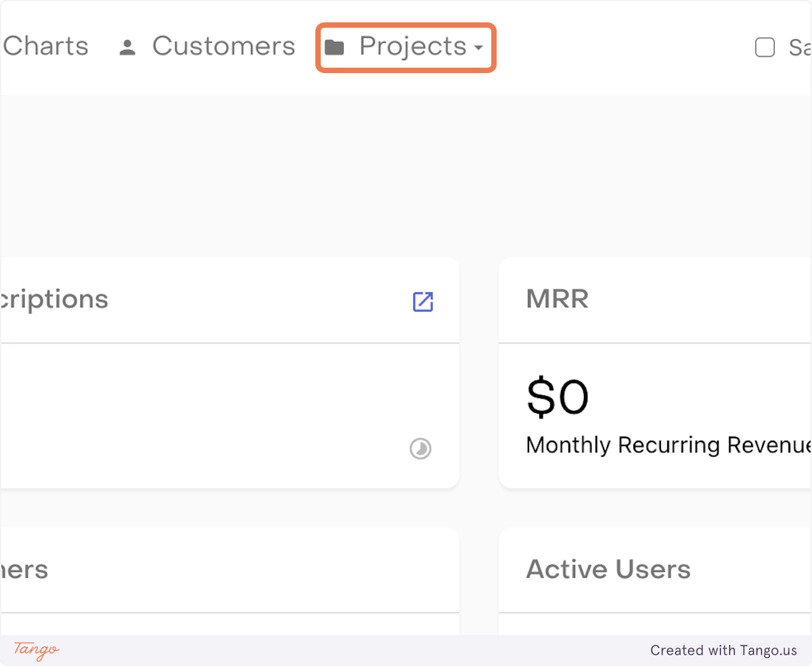The width and height of the screenshot is (812, 666).
Task: Toggle the checkbox in the top bar
Action: 765,47
